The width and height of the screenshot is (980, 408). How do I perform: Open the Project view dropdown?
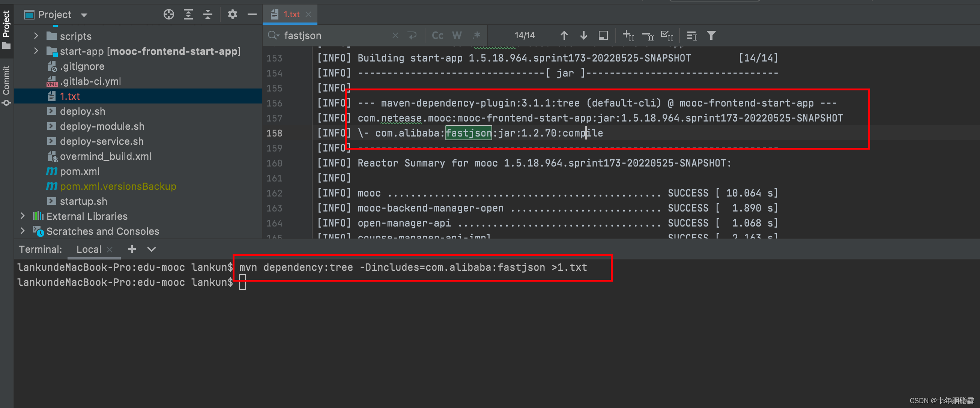pos(84,15)
